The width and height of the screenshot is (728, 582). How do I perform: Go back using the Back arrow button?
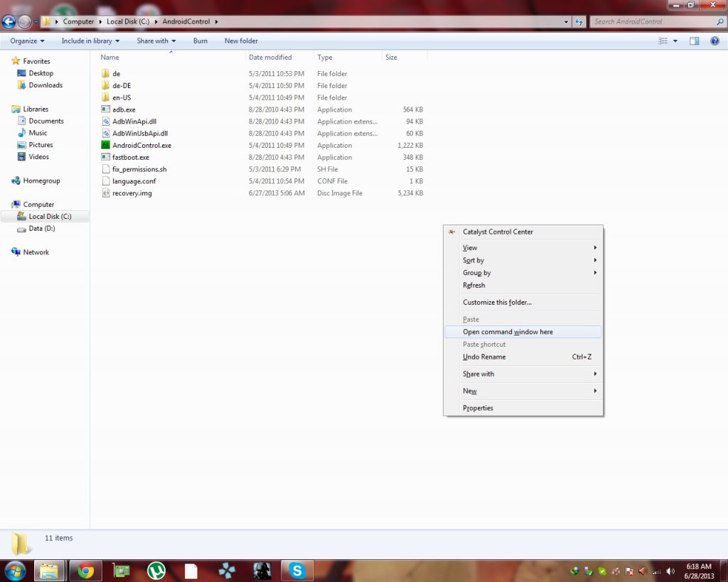(9, 21)
